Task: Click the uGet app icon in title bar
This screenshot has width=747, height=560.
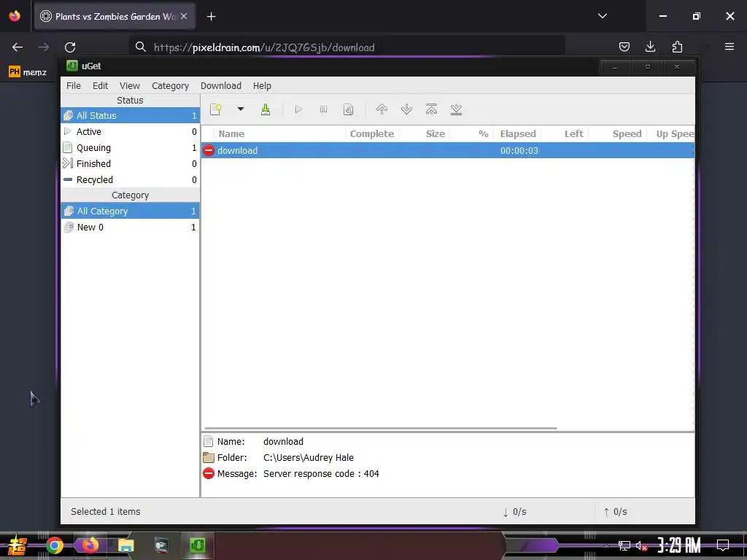Action: 72,66
